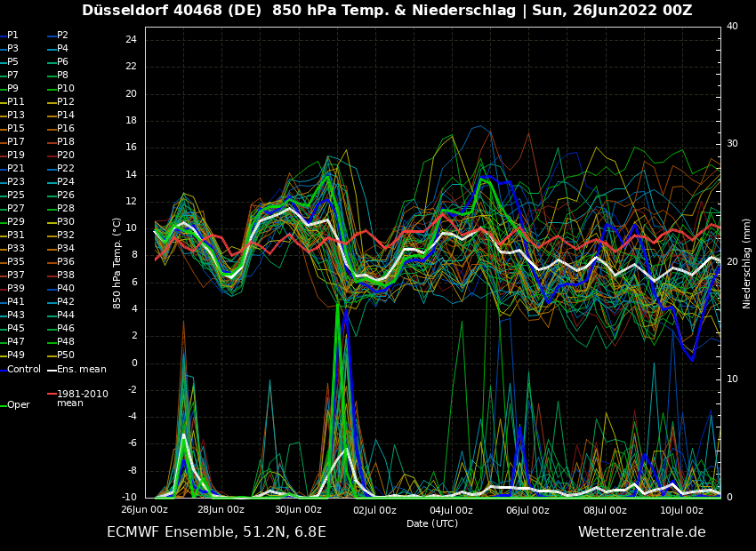756x551 pixels.
Task: Click the Control legend entry
Action: click(x=24, y=369)
